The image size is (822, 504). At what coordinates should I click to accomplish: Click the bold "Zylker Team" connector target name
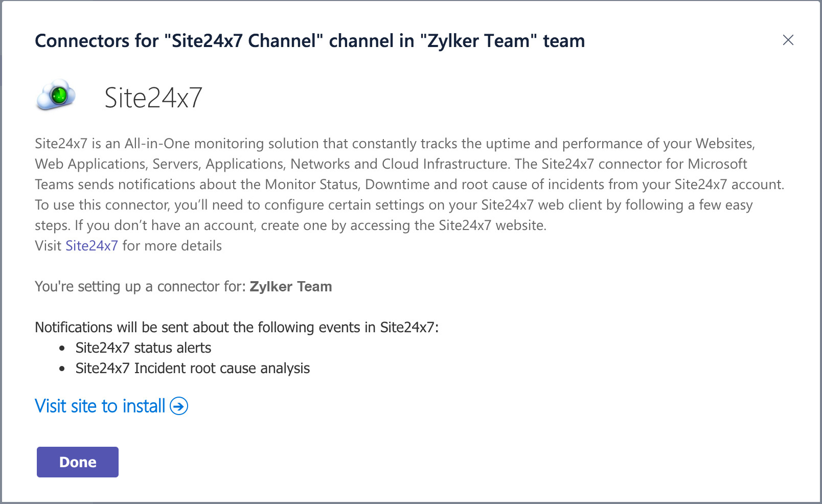tap(290, 287)
